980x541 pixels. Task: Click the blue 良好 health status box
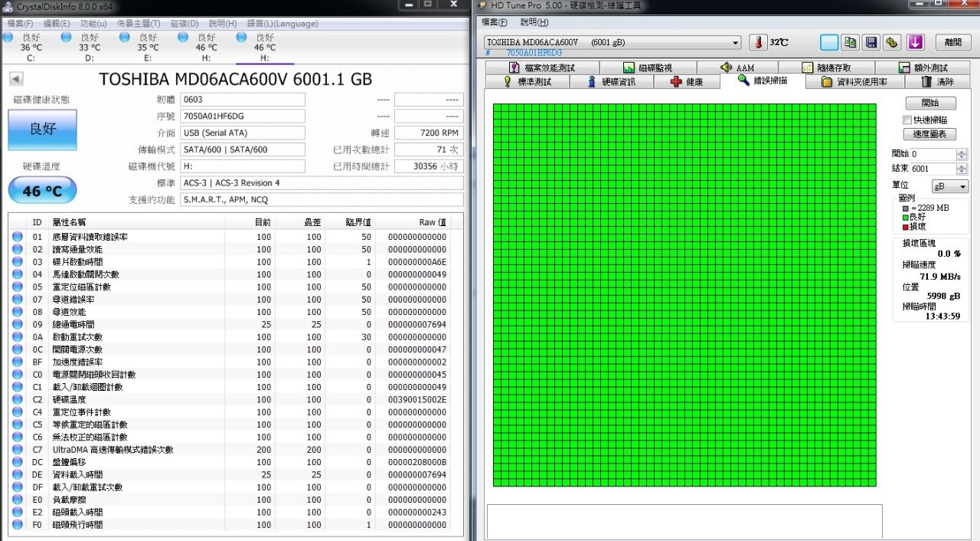(43, 130)
